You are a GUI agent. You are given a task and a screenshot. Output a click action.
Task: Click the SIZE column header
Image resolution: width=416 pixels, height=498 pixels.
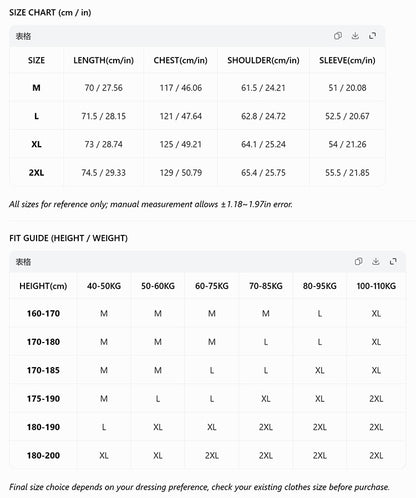[x=36, y=60]
